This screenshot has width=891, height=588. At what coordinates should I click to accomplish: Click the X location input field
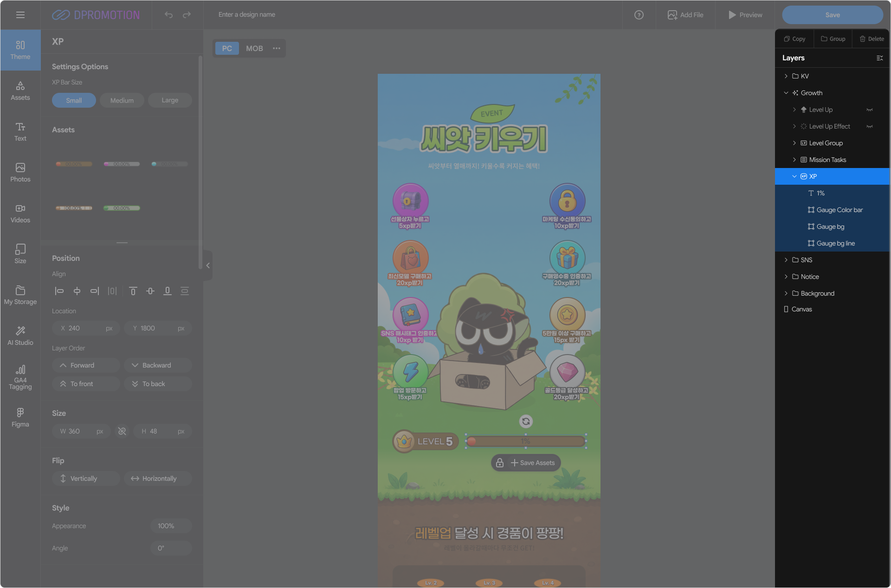tap(86, 328)
